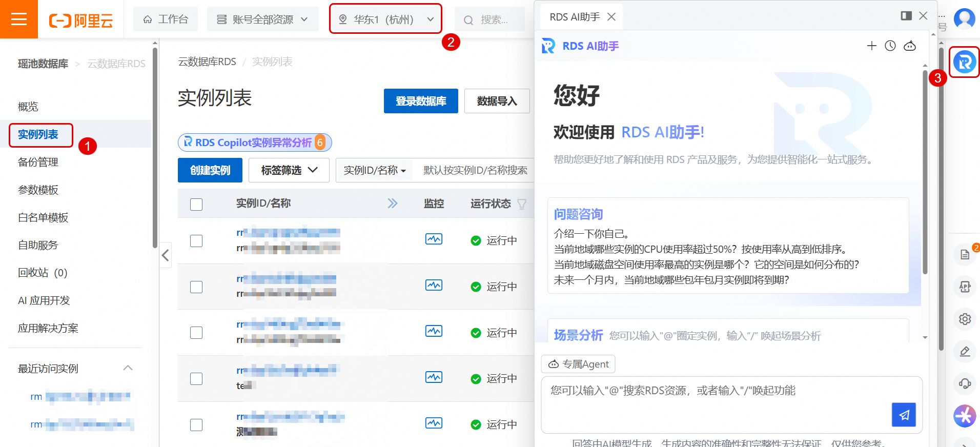Open monitoring chart for fourth instance row
Image resolution: width=980 pixels, height=447 pixels.
(434, 378)
